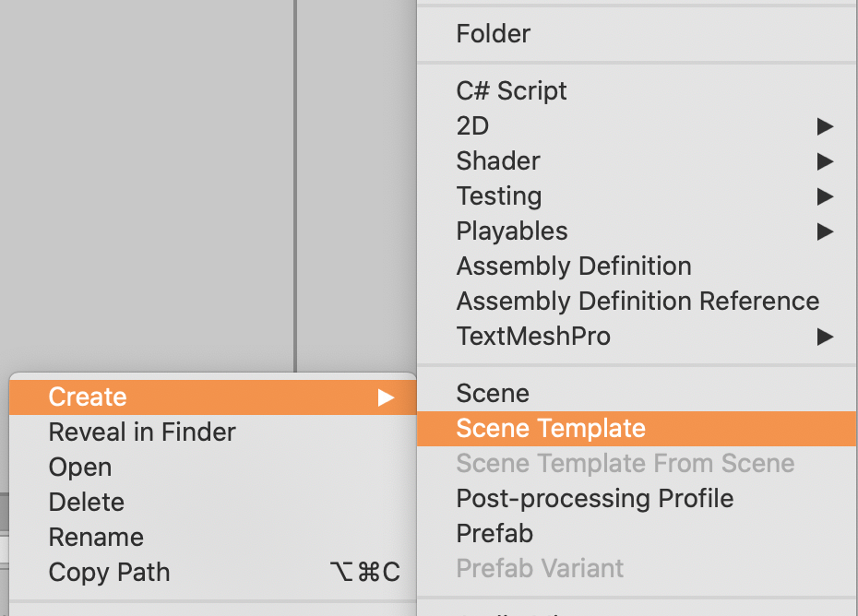Rename the selected asset
Image resolution: width=858 pixels, height=616 pixels.
pyautogui.click(x=96, y=537)
